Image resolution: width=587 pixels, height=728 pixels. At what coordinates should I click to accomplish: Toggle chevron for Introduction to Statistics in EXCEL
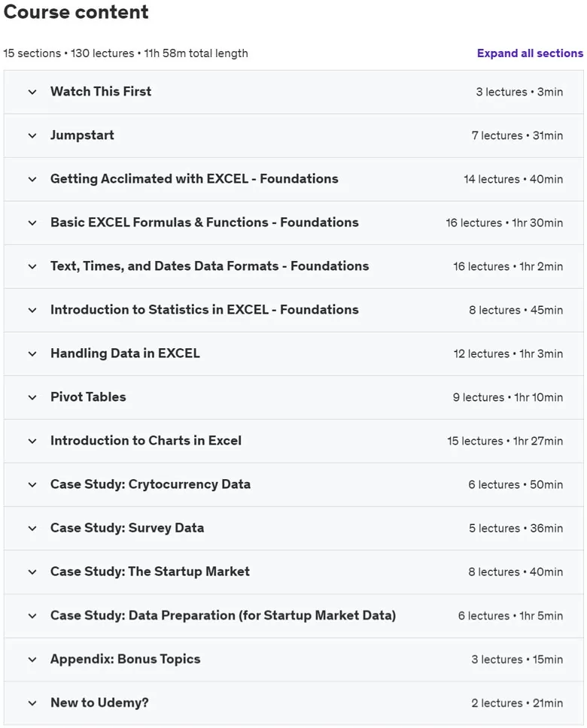32,310
